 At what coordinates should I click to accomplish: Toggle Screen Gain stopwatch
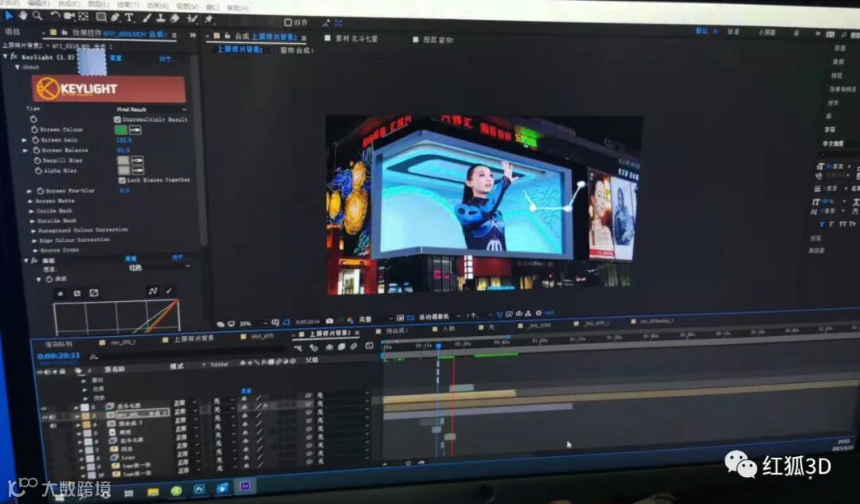(x=35, y=140)
